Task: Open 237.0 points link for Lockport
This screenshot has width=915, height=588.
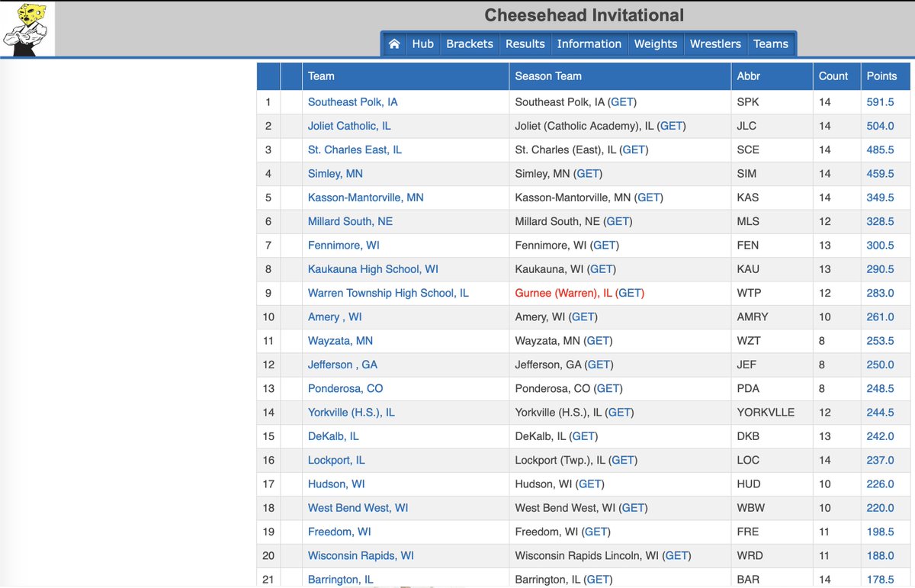Action: point(880,460)
